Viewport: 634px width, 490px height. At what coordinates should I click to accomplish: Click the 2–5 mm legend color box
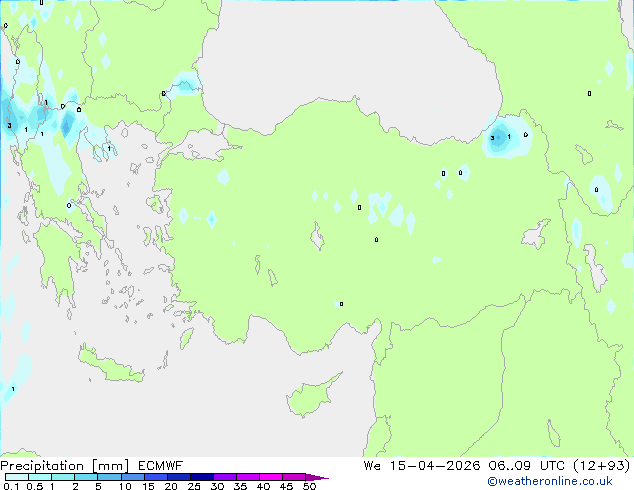[x=86, y=477]
